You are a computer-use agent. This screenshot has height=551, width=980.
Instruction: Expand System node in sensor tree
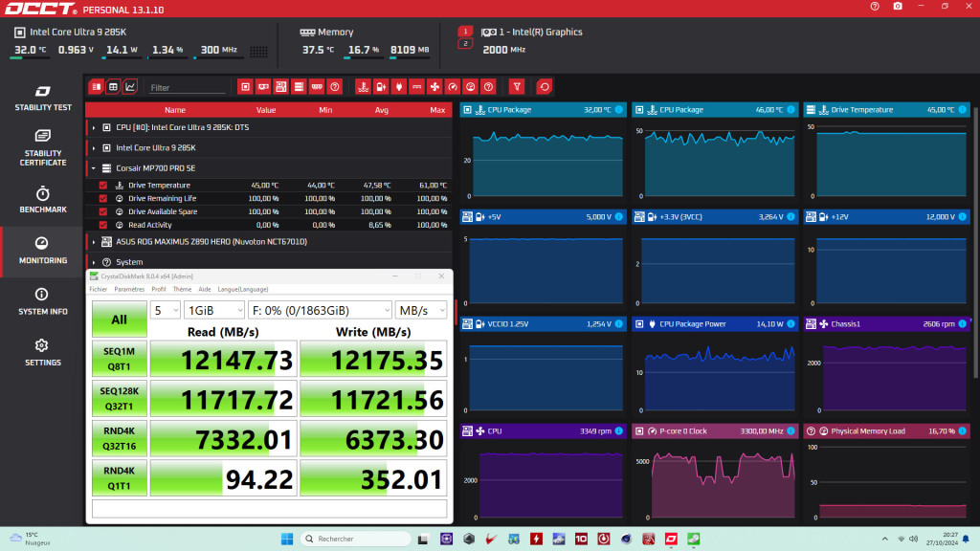(94, 262)
